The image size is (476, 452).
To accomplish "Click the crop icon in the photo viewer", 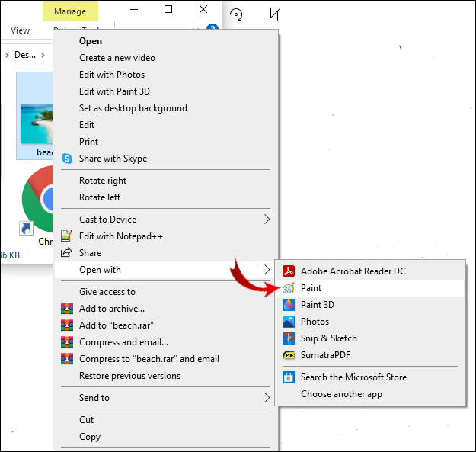I will click(x=274, y=14).
